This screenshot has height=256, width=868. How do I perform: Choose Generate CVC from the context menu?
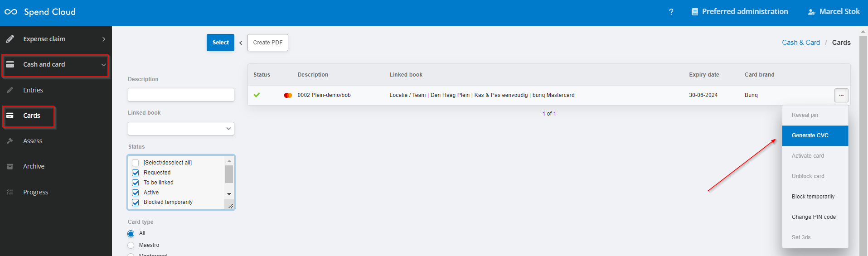pos(815,135)
